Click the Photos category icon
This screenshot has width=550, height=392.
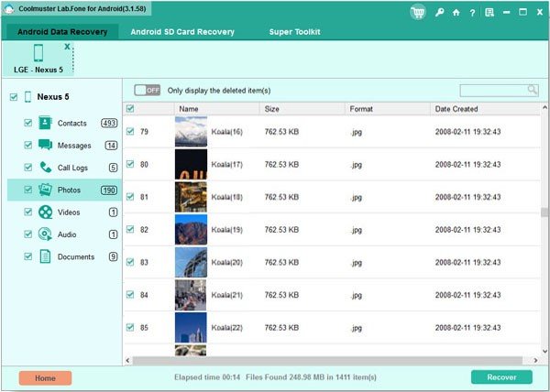[x=45, y=190]
